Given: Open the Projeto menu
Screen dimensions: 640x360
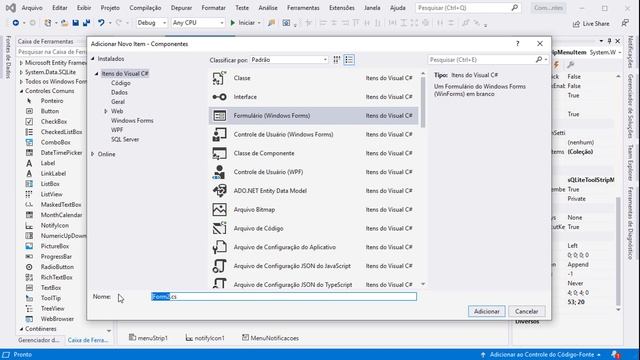Looking at the screenshot, I should [110, 8].
